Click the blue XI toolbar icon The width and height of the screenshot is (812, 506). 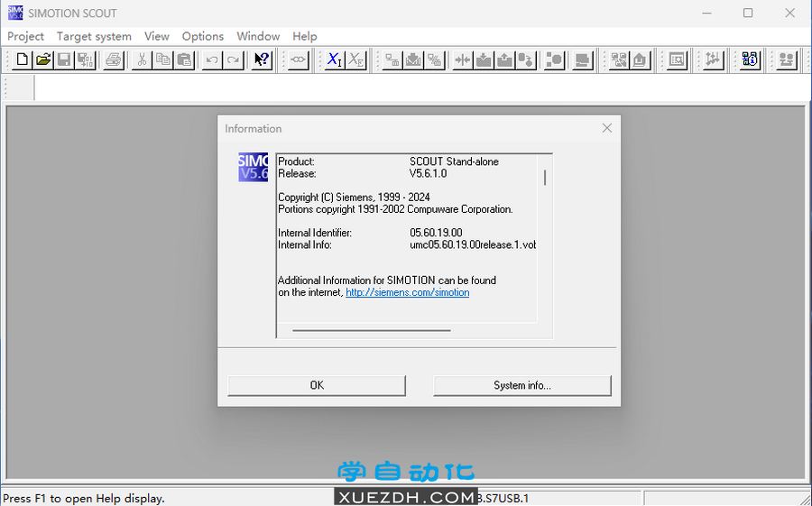[335, 60]
